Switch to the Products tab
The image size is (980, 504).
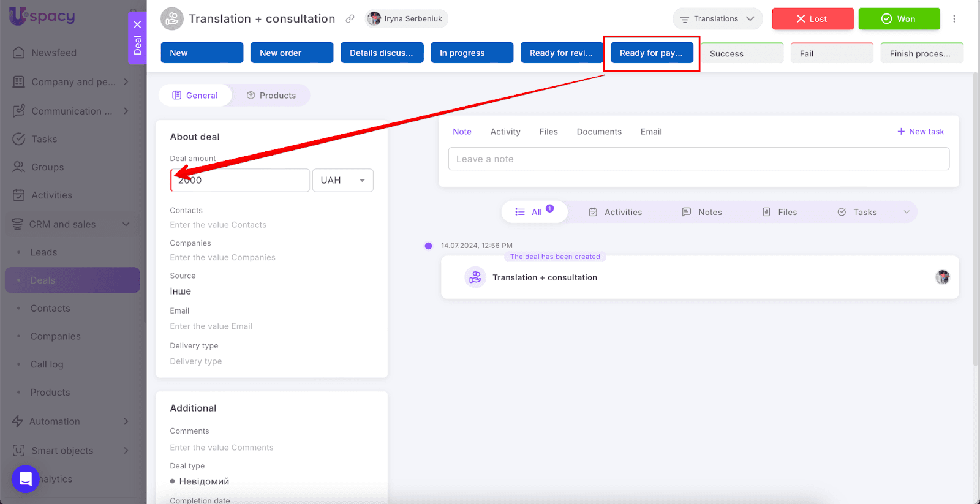(x=271, y=96)
